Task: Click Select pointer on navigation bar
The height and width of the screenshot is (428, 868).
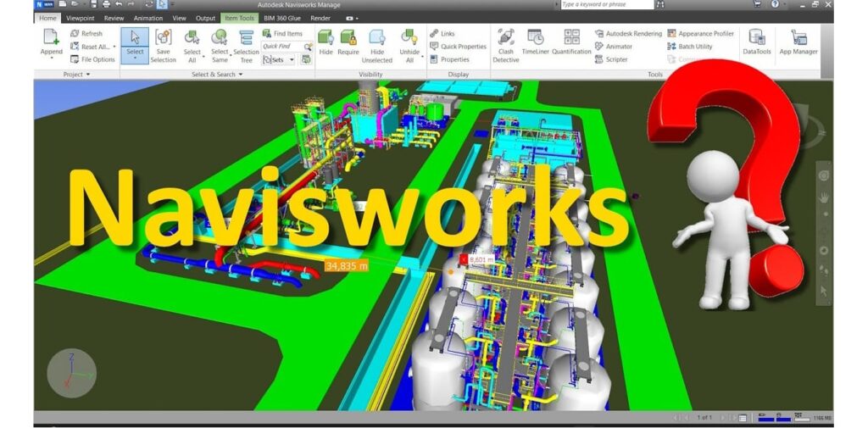Action: tap(824, 290)
